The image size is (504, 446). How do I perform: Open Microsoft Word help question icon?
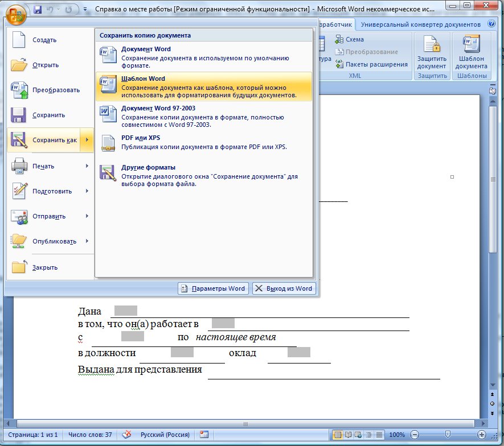point(491,24)
